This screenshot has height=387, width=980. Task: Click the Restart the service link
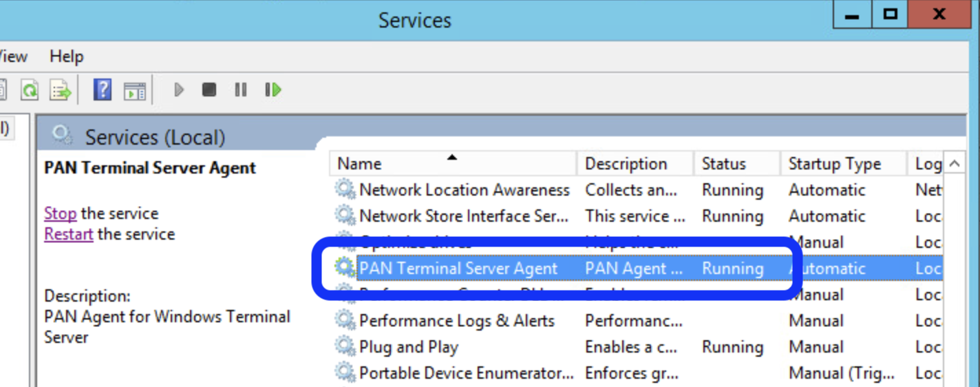[68, 234]
